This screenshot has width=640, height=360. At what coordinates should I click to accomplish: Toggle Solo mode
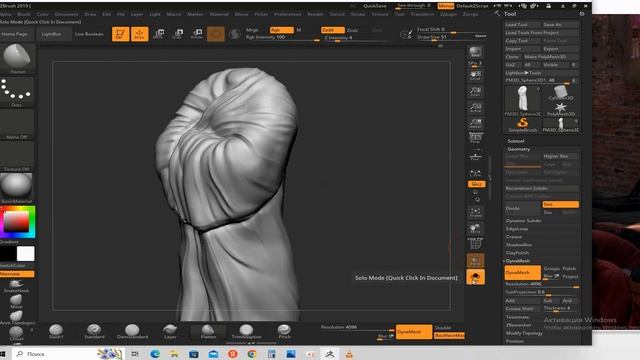coord(475,277)
